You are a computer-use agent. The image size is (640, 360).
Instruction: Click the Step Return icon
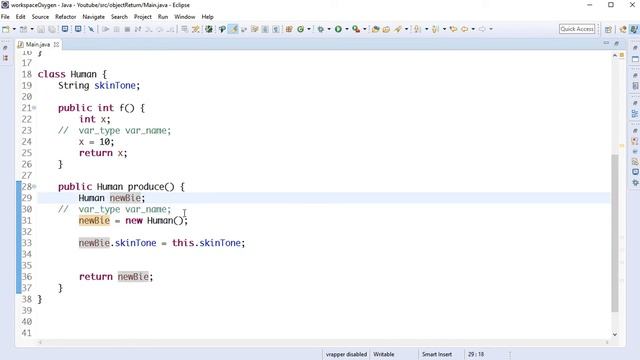pyautogui.click(x=170, y=29)
